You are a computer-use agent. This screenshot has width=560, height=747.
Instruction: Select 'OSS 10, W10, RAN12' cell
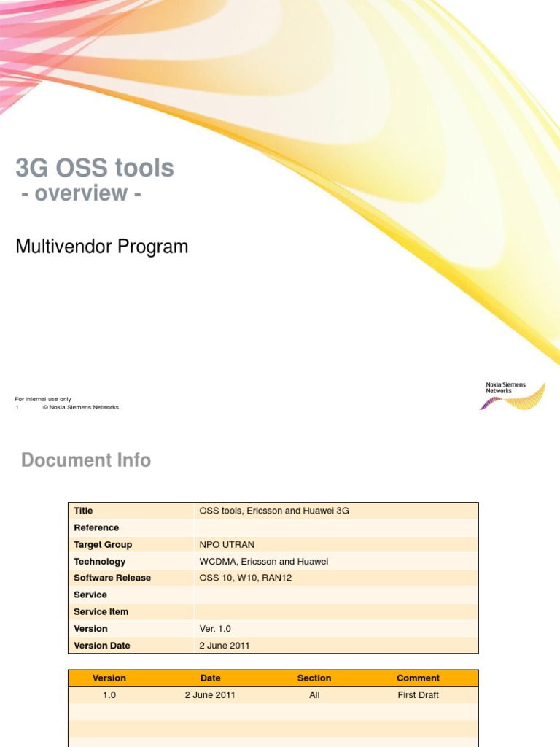246,578
